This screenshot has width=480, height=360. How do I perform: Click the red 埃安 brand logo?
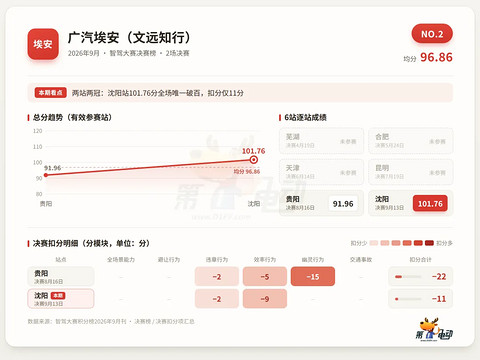43,44
